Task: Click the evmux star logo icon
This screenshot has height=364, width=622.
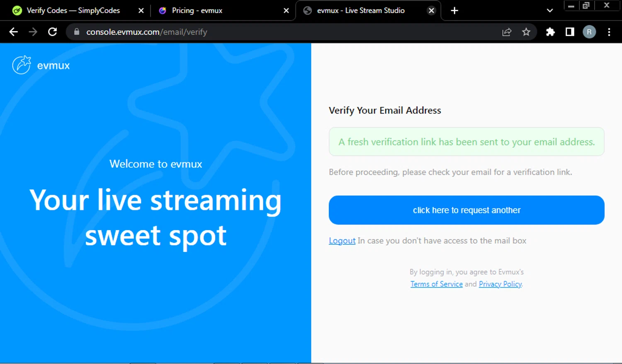Action: tap(22, 65)
